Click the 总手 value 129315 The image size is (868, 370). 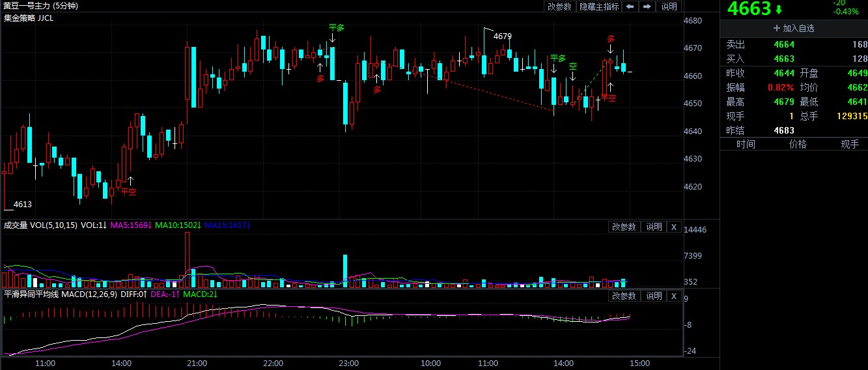(852, 116)
